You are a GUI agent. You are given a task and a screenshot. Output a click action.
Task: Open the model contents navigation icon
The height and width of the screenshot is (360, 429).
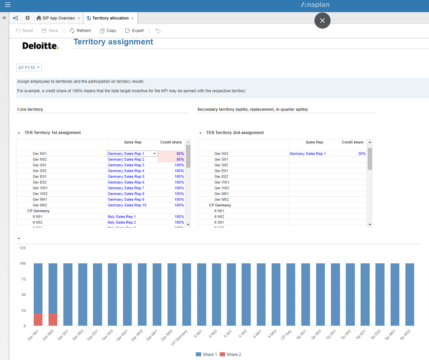coord(15,18)
